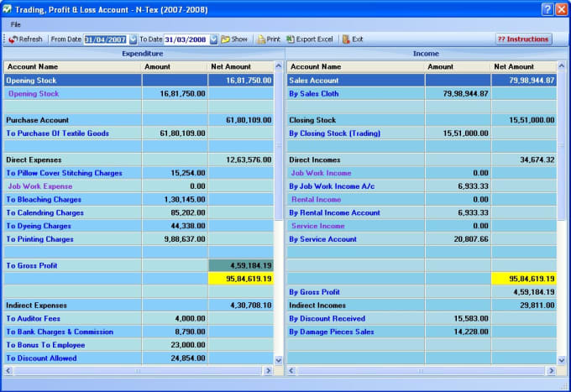Screen dimensions: 571x392
Task: Click the Exit door icon
Action: click(346, 39)
